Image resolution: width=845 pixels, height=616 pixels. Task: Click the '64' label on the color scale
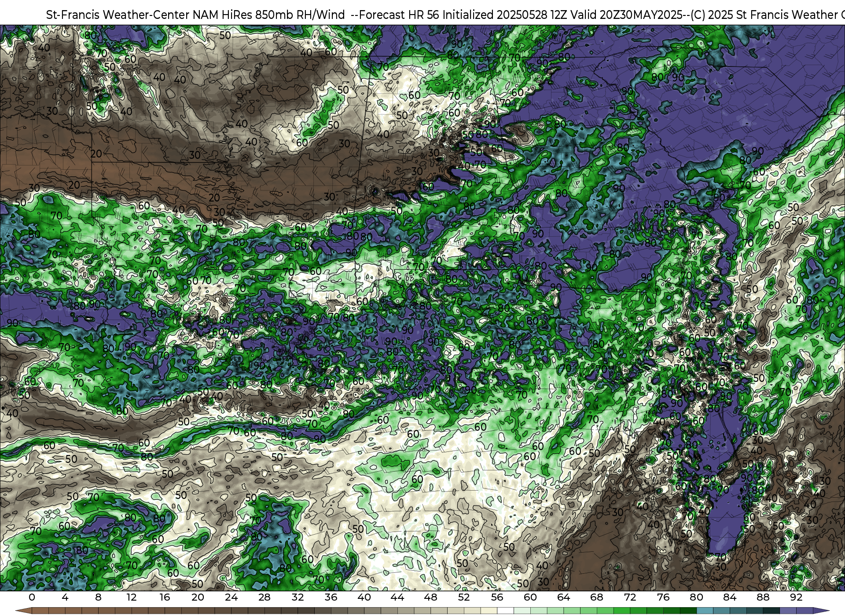563,597
